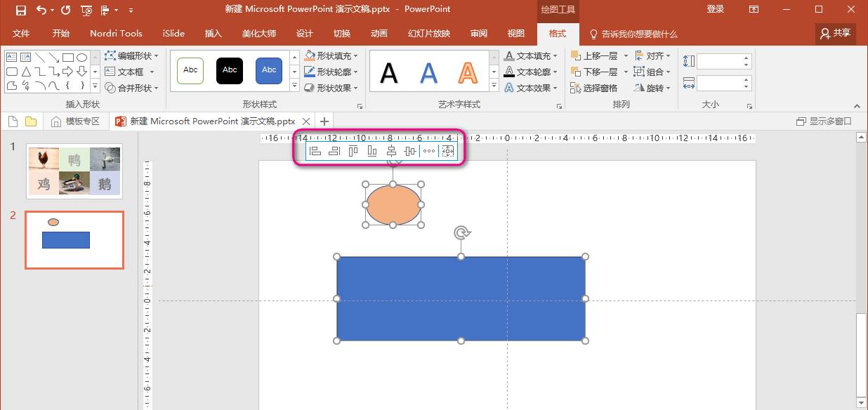Select the triangle shape in shapes gallery
The width and height of the screenshot is (868, 410).
[x=26, y=72]
